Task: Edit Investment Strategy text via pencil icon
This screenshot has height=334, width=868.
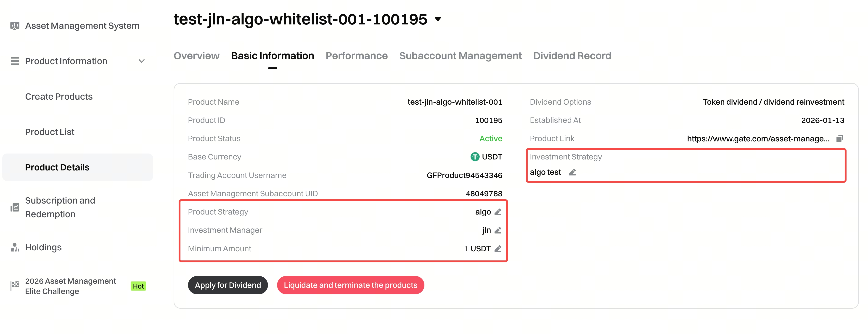Action: pos(572,172)
